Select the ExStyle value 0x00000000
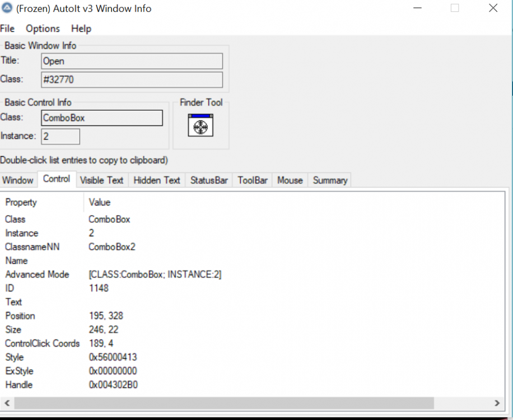 tap(113, 371)
